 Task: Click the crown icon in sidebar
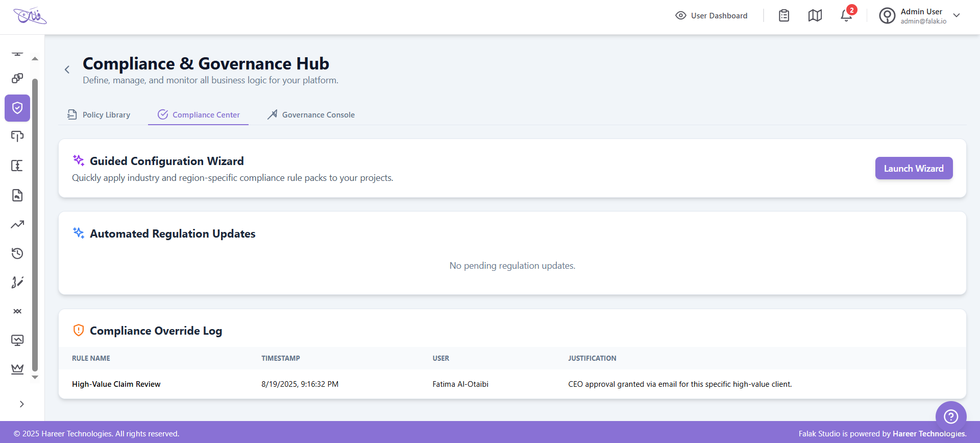[x=17, y=369]
